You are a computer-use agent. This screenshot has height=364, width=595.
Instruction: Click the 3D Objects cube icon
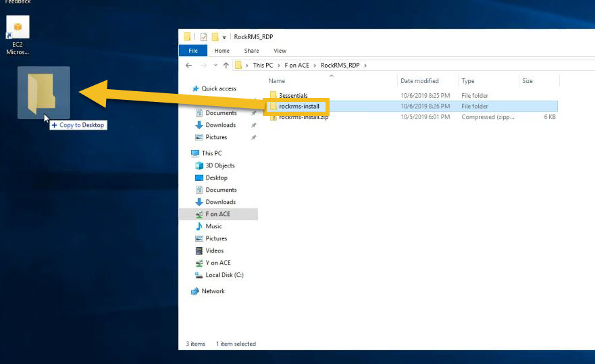pos(199,165)
